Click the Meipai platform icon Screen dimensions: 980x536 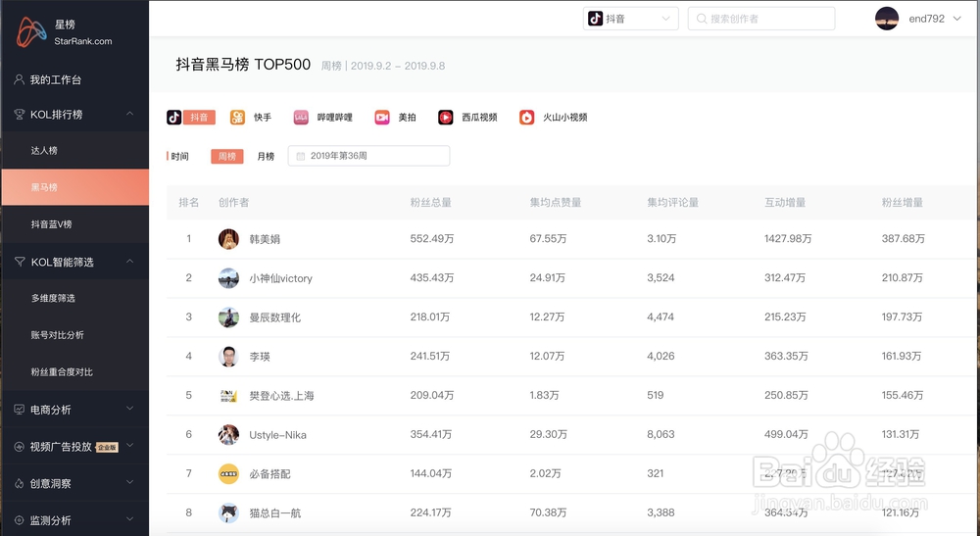382,117
